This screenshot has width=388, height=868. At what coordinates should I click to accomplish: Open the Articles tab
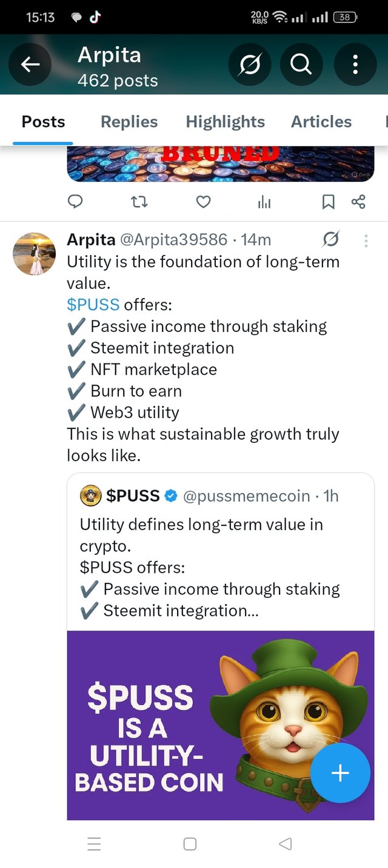pos(321,122)
